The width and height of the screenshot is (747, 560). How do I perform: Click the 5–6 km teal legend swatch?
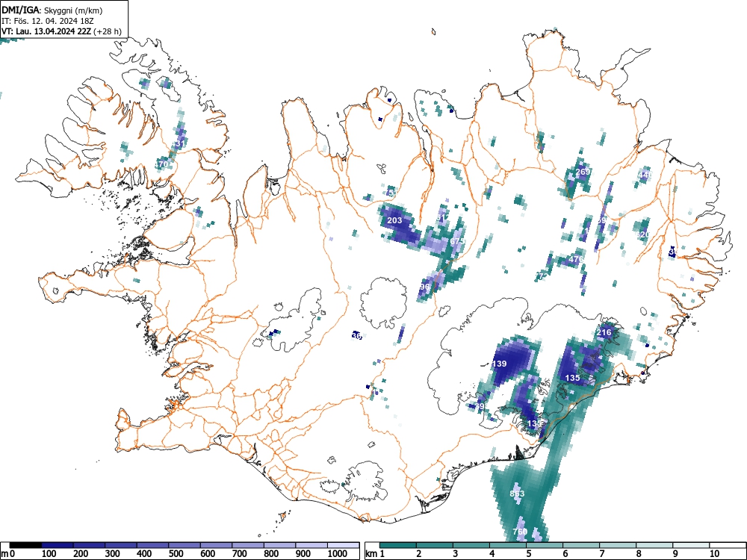click(545, 545)
